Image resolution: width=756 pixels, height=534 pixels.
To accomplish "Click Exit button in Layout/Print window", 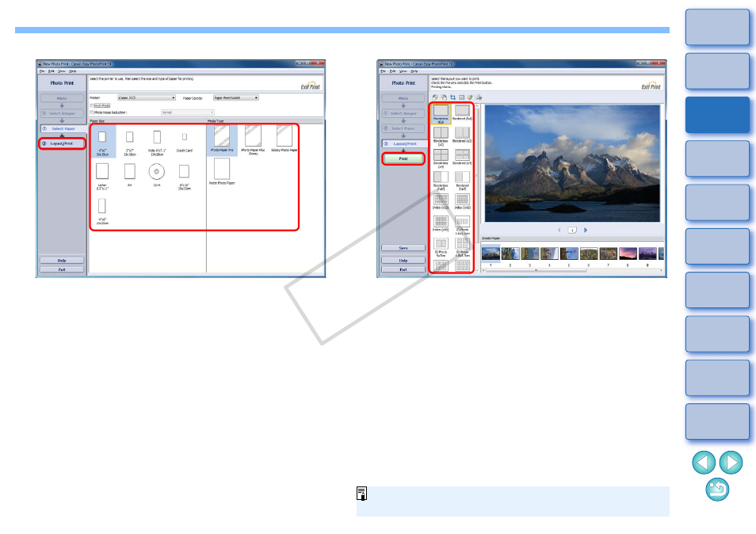I will click(x=403, y=270).
